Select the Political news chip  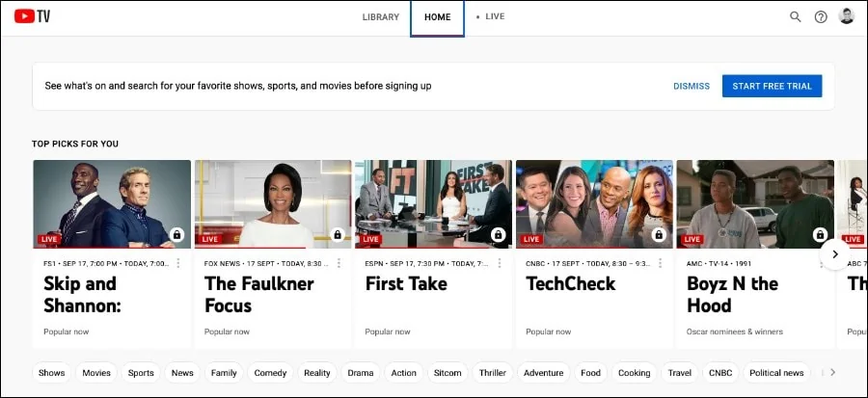pos(776,373)
